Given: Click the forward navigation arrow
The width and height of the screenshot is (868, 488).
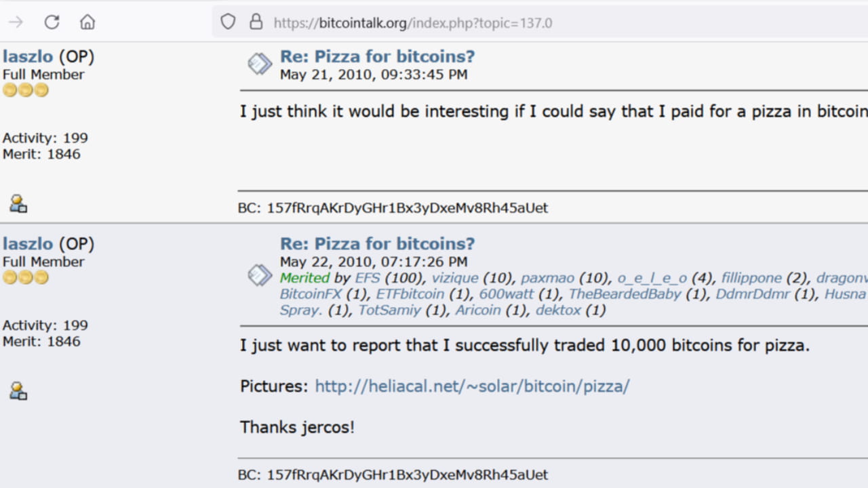Looking at the screenshot, I should pyautogui.click(x=15, y=21).
